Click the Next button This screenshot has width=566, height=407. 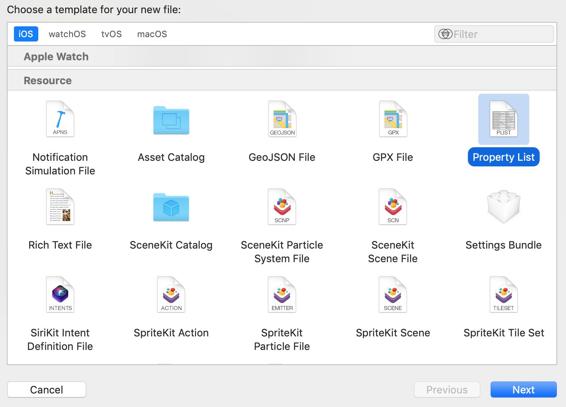(x=523, y=390)
